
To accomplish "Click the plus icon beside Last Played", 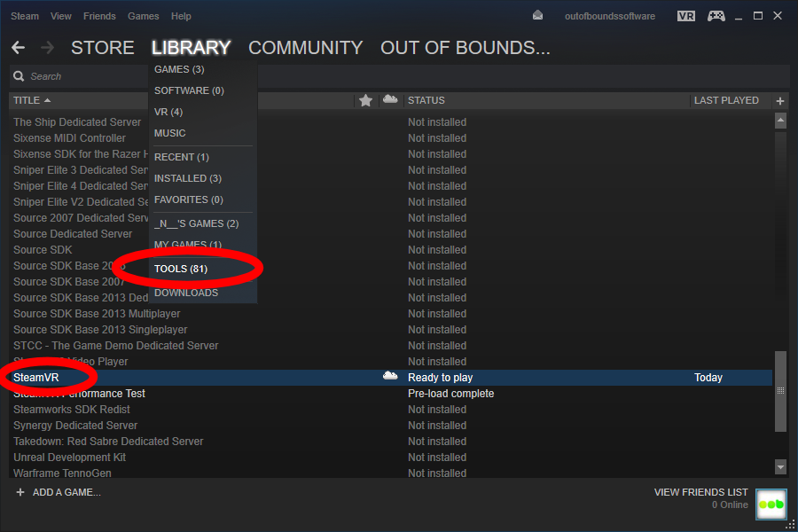I will point(780,101).
